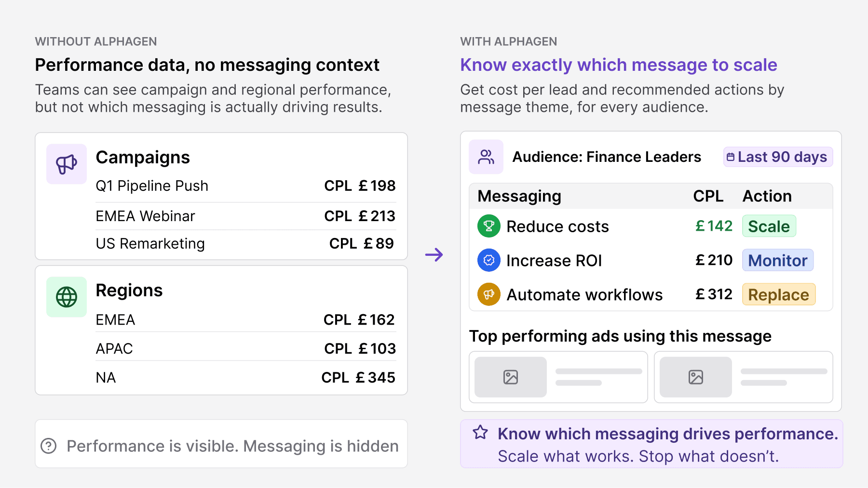Select the EMEA Webinar campaign row
This screenshot has width=868, height=488.
click(x=246, y=216)
